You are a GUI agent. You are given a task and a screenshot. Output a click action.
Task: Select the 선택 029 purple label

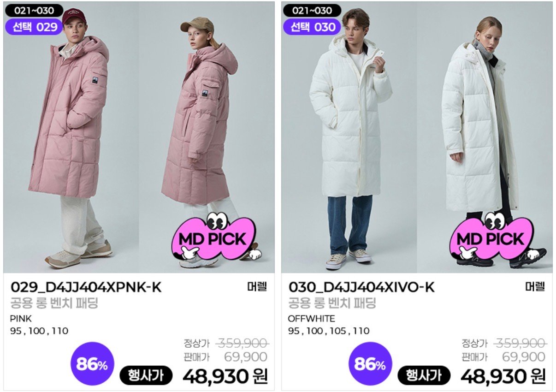pos(34,27)
